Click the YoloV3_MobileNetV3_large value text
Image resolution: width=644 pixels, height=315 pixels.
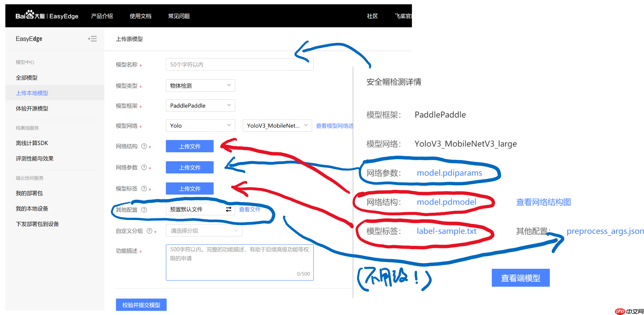pos(466,144)
